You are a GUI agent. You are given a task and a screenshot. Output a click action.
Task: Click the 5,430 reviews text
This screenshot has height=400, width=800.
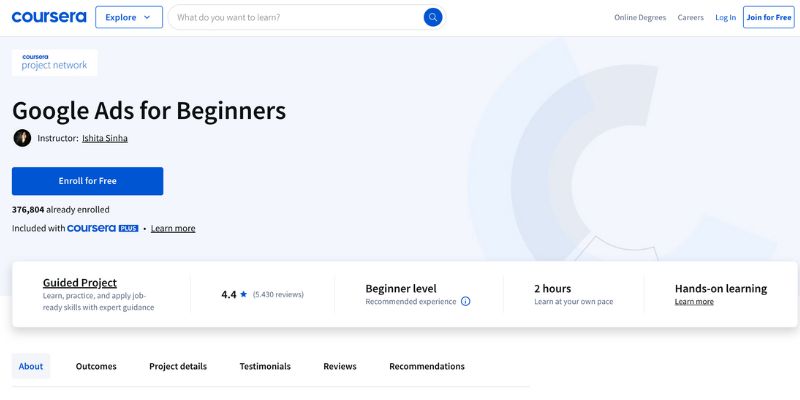coord(278,294)
